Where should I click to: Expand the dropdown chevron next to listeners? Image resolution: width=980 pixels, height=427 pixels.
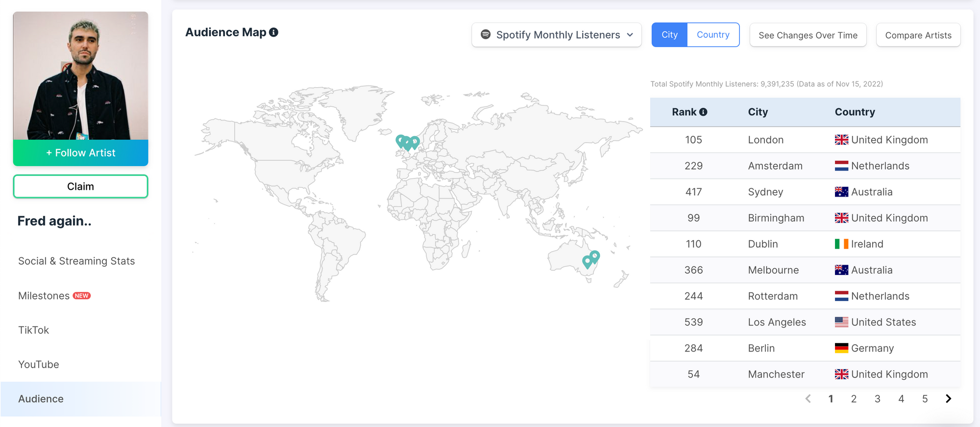point(630,35)
